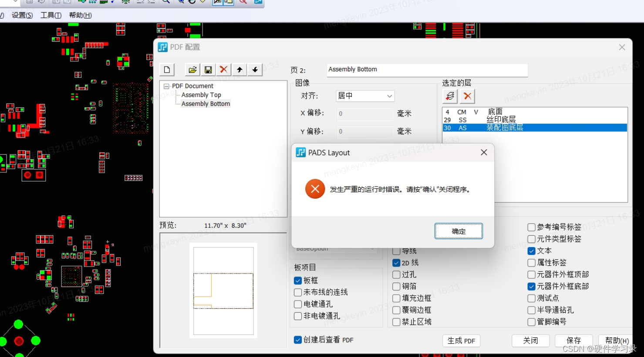Screen dimensions: 644x357
Task: Open a saved PDF configuration file
Action: point(192,70)
